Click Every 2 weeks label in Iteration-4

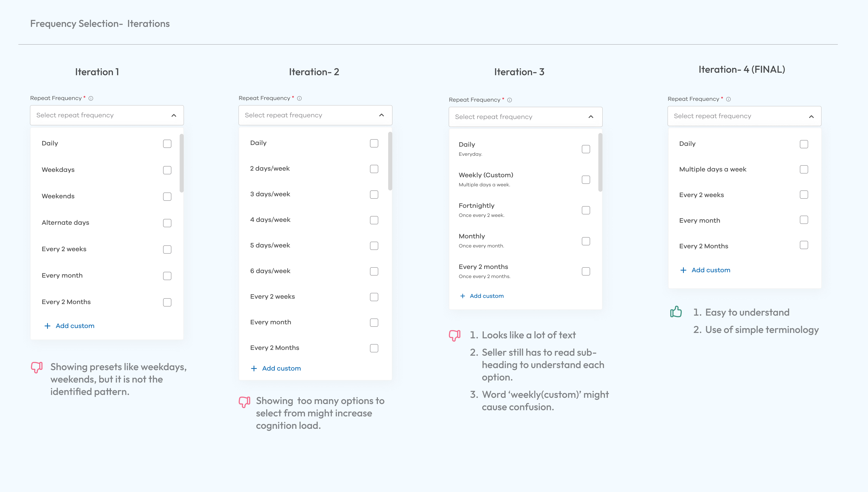click(x=702, y=195)
